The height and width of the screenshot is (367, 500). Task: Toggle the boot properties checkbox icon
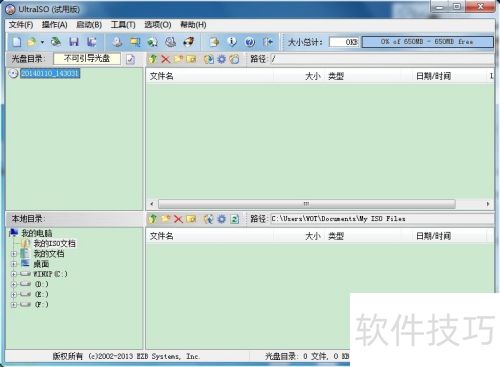(x=130, y=59)
